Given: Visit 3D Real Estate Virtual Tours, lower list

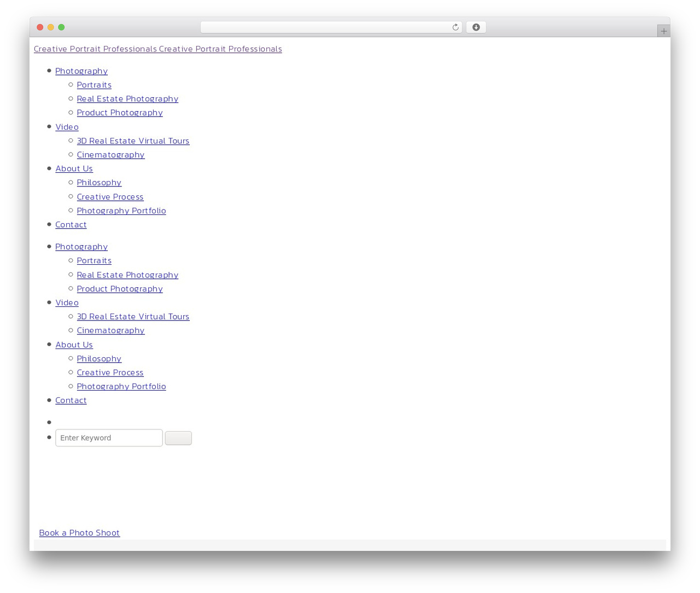Looking at the screenshot, I should 133,317.
